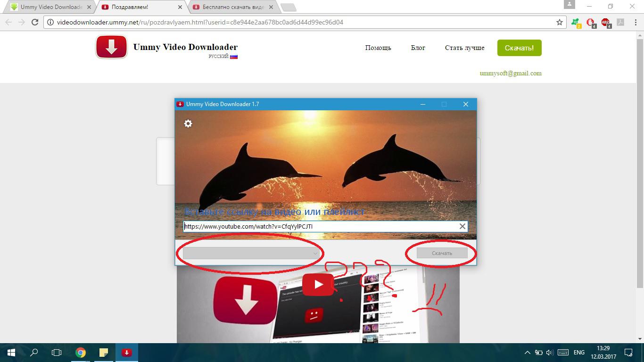Screen dimensions: 644x362
Task: Clear the YouTube URL field with X
Action: coord(462,226)
